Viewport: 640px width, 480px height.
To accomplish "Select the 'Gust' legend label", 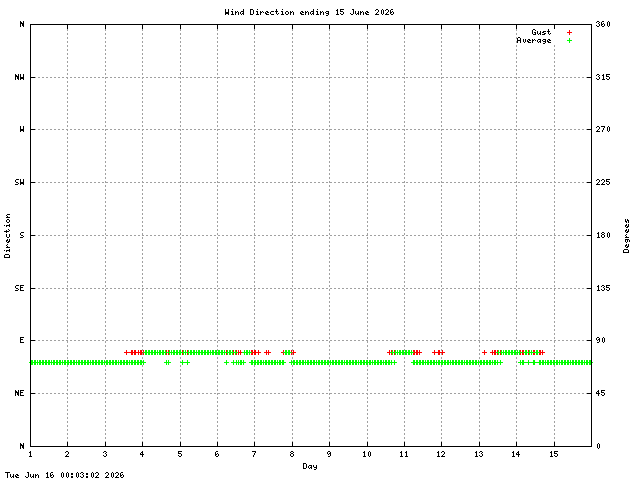I will point(541,32).
